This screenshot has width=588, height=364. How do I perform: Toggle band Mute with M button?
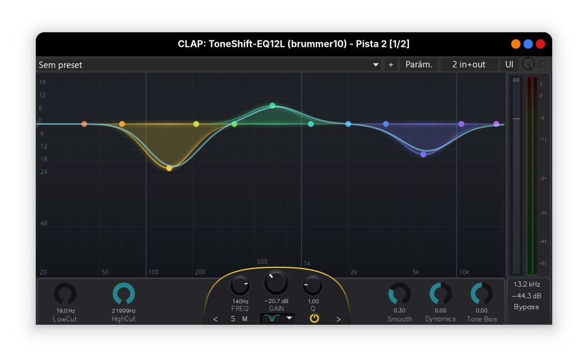point(245,319)
